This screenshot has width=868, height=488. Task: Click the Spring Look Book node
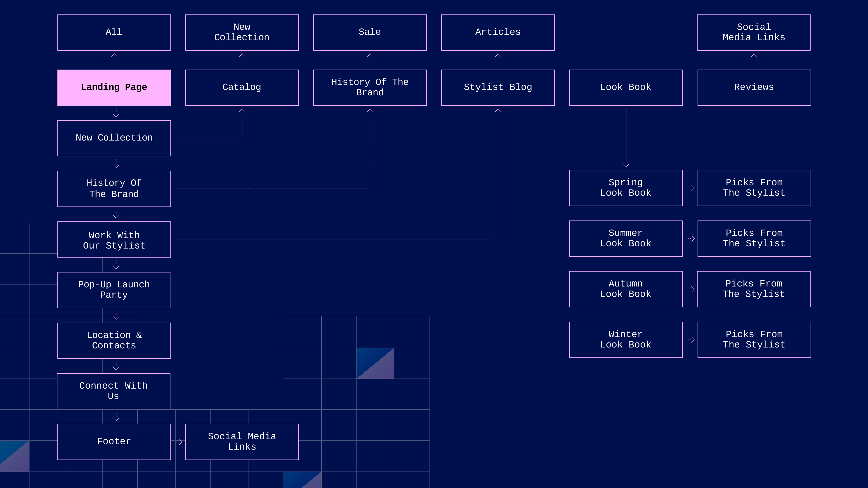(625, 188)
